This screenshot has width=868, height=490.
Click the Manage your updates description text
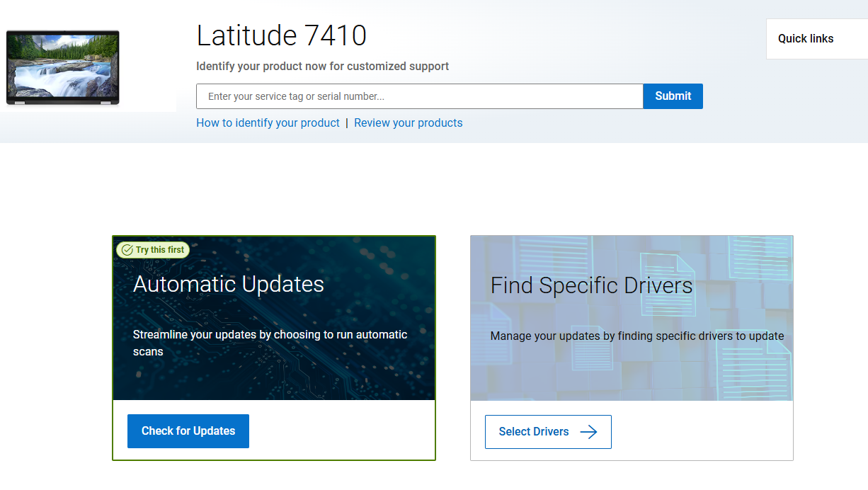click(636, 336)
